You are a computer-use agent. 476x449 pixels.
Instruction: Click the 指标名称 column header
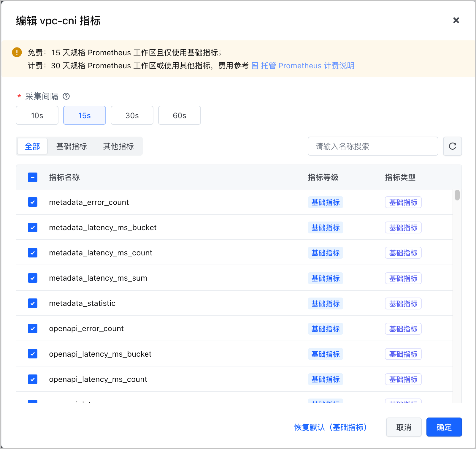pyautogui.click(x=64, y=177)
